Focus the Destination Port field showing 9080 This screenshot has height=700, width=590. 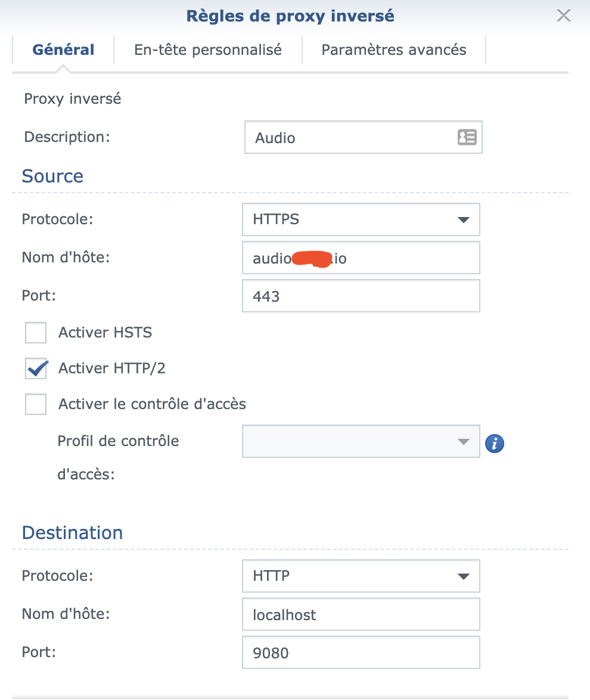pyautogui.click(x=361, y=653)
